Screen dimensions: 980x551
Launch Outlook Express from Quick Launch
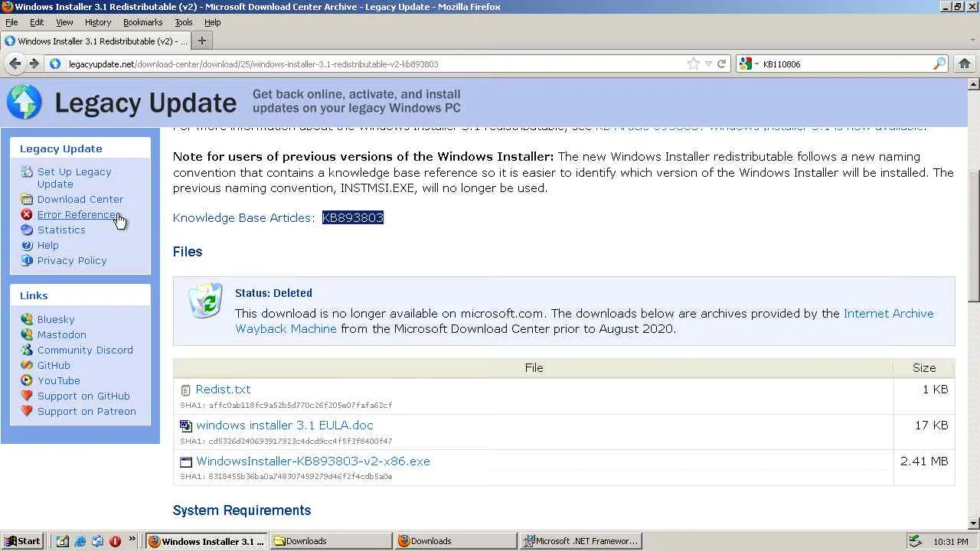[x=97, y=541]
